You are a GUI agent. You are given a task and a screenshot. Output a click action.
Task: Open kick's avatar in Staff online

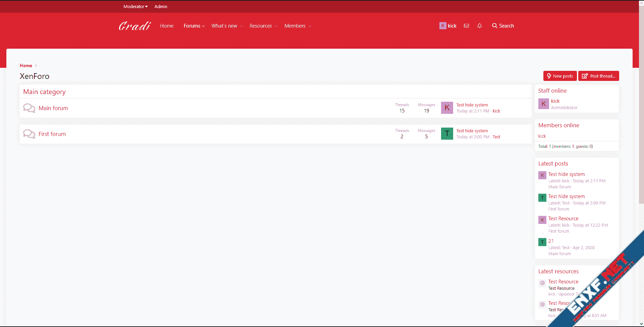pyautogui.click(x=543, y=104)
